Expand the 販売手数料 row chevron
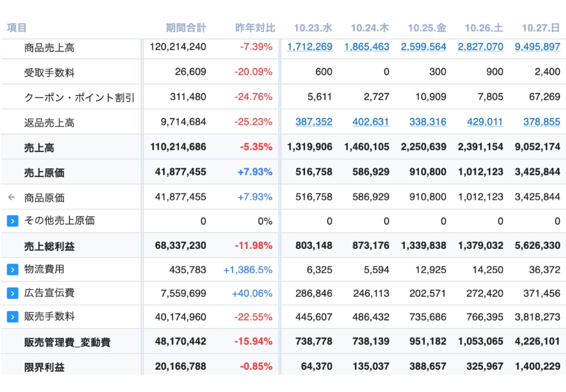The height and width of the screenshot is (392, 566). [13, 317]
